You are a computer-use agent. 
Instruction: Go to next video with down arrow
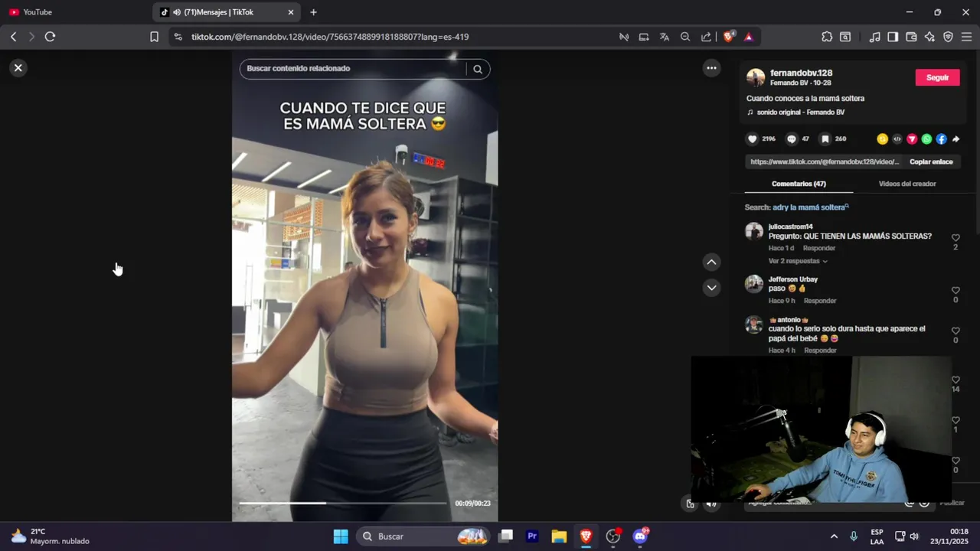711,288
